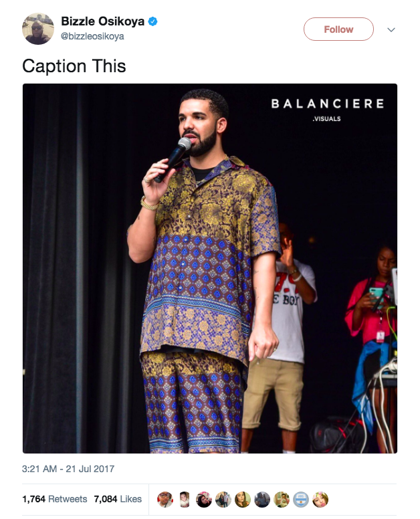Click the second liker avatar showing a baby
This screenshot has height=519, width=420.
tap(185, 500)
